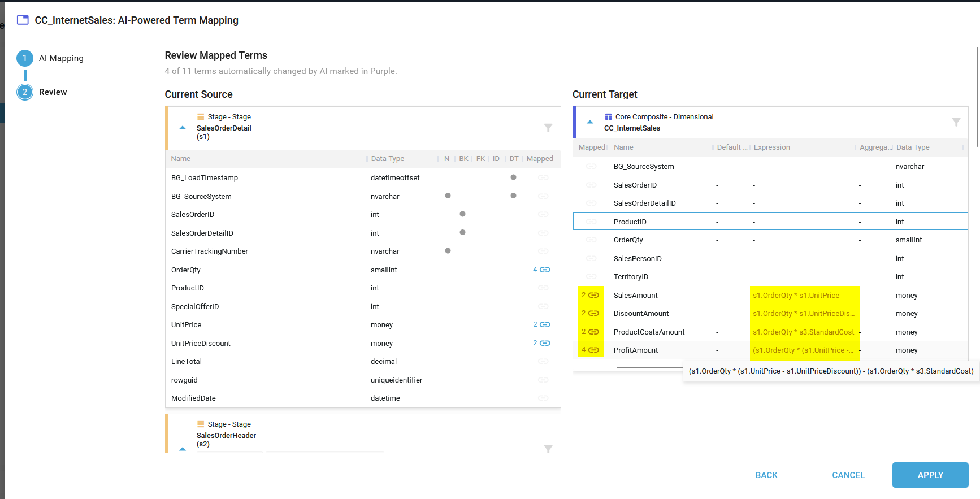Collapse the SalesOrderDetail (s1) source table
The image size is (980, 499).
[x=183, y=128]
